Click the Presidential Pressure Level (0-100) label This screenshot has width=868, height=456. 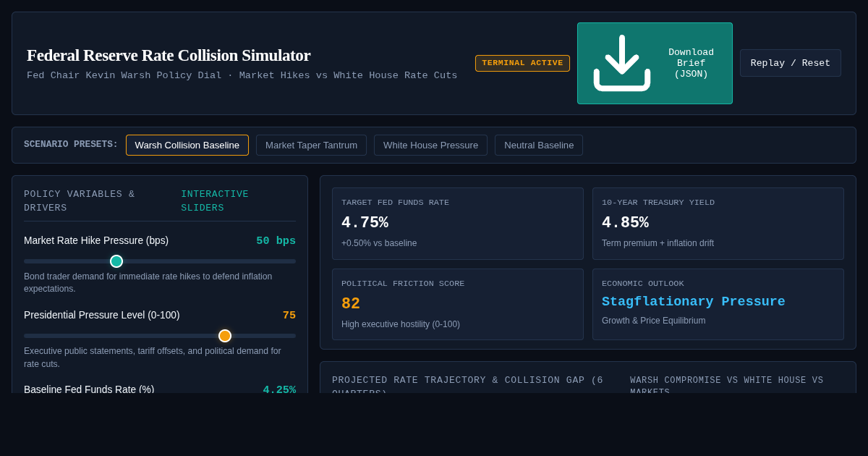tap(102, 315)
